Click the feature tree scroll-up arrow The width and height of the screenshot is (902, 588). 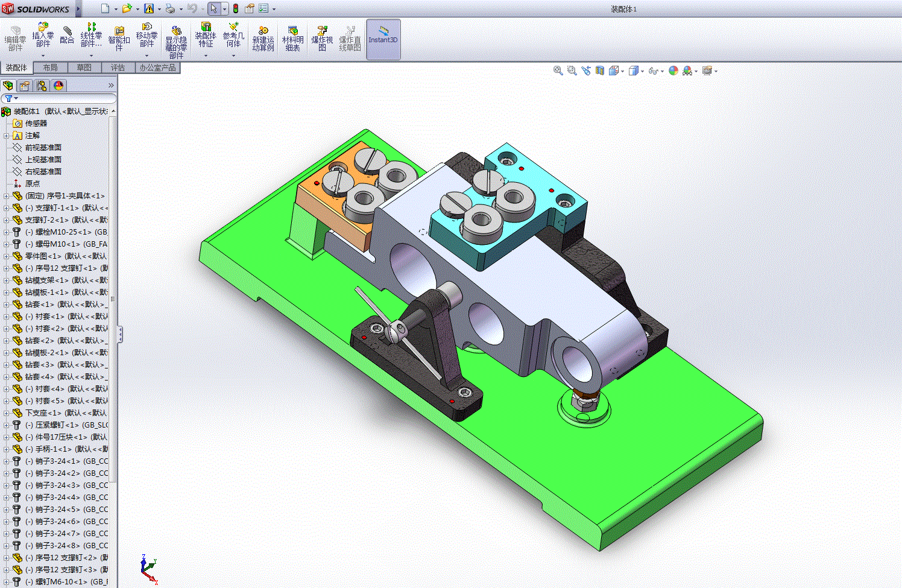point(113,112)
